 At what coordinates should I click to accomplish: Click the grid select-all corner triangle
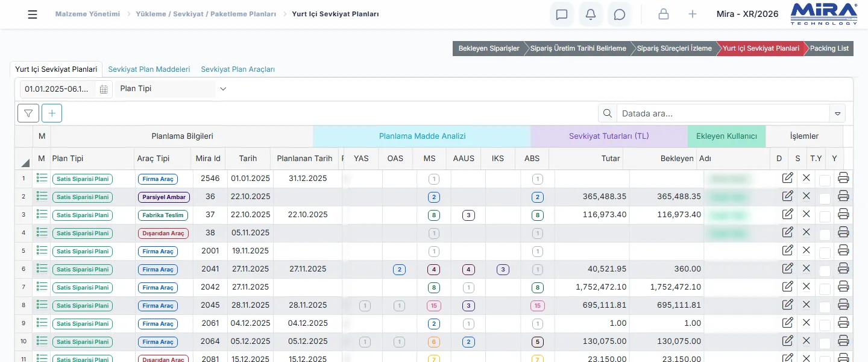[25, 162]
